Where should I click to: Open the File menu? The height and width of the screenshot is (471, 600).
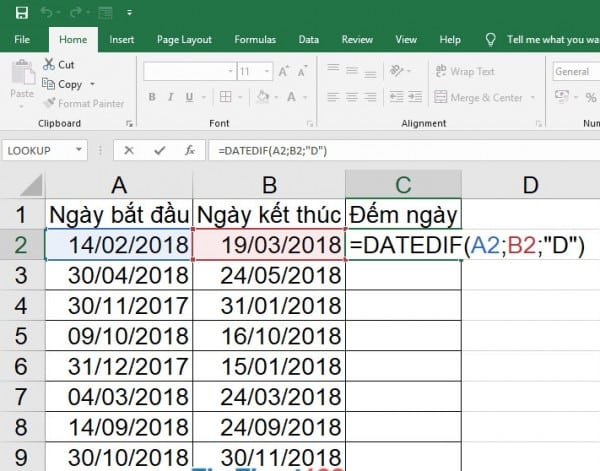pos(22,39)
